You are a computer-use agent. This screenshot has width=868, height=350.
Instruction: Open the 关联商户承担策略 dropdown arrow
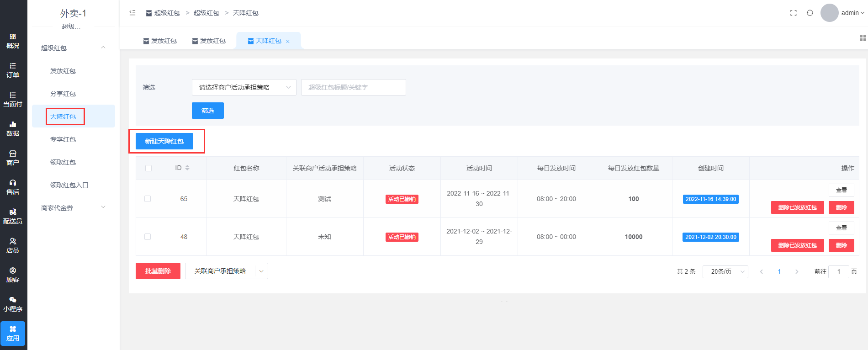pyautogui.click(x=261, y=271)
